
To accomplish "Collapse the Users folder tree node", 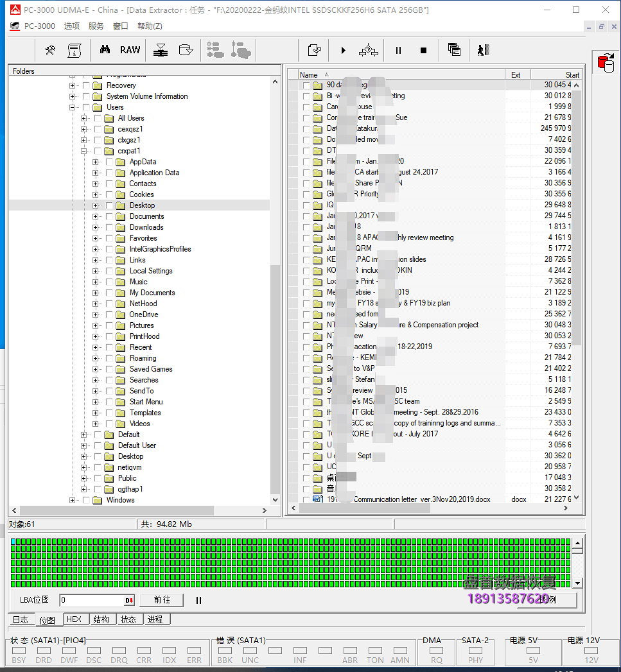I will coord(72,107).
